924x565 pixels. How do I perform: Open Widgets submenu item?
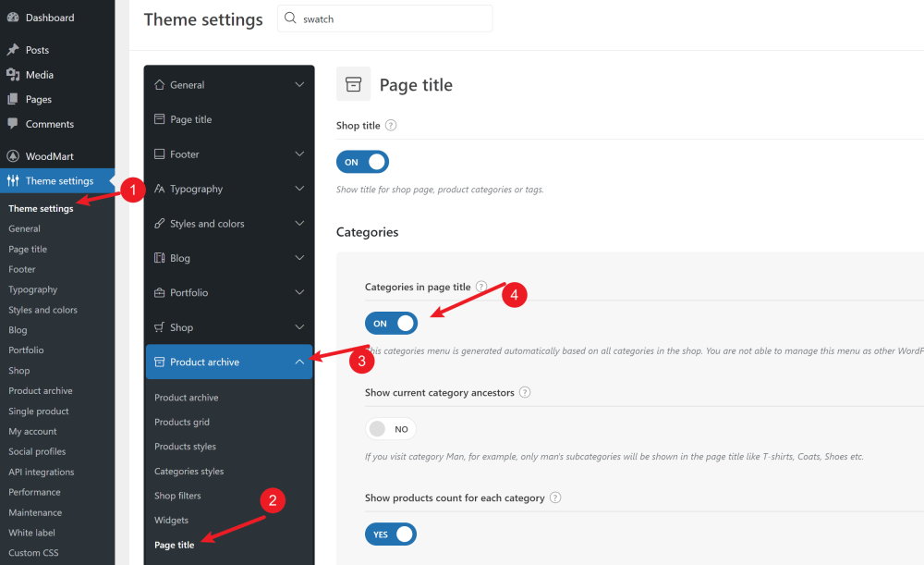(x=172, y=521)
